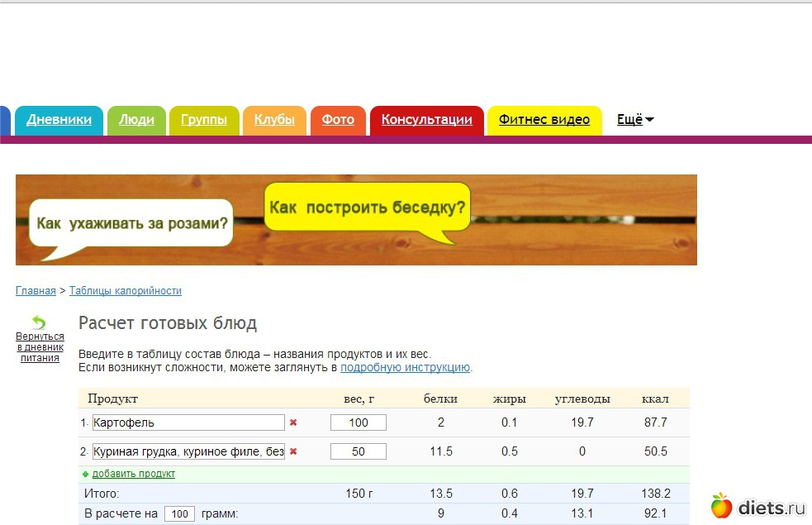Open the Группы tab
The image size is (812, 525).
coord(204,120)
